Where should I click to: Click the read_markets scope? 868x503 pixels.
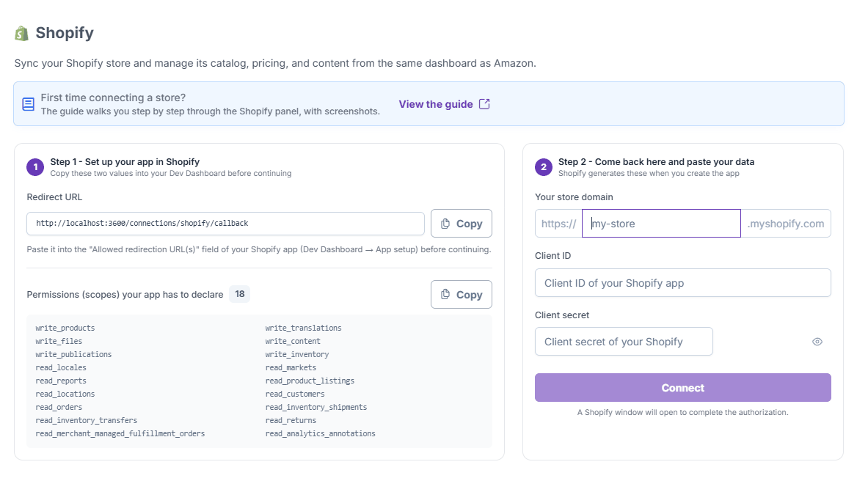(x=291, y=368)
